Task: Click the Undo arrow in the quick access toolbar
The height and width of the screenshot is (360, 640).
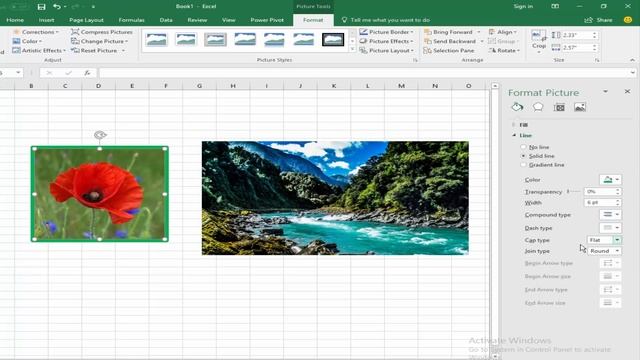Action: pos(57,7)
